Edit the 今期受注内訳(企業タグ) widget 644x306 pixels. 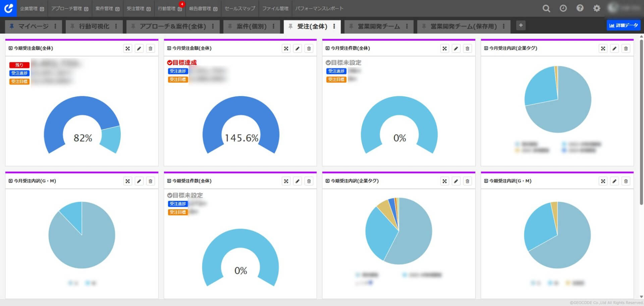click(x=456, y=181)
